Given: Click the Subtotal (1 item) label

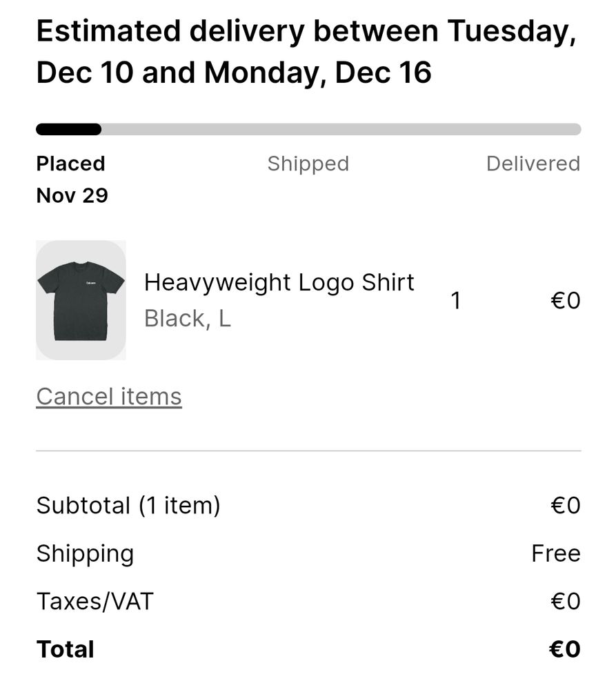Looking at the screenshot, I should point(128,505).
